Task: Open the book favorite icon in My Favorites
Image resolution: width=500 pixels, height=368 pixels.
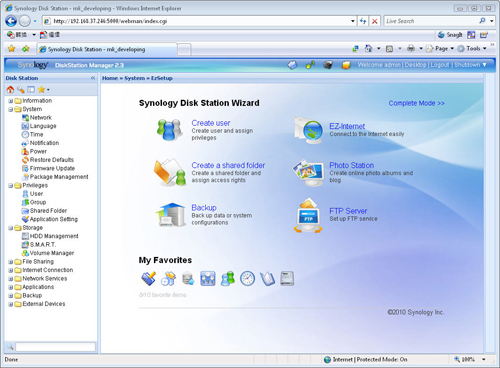Action: tap(267, 279)
